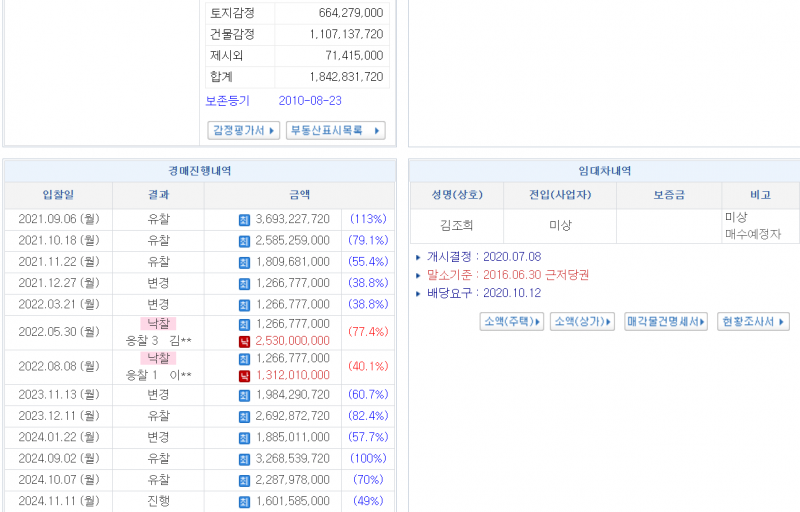Click the 보존등기 date 2010-08-23
Viewport: 800px width, 512px height.
click(310, 101)
